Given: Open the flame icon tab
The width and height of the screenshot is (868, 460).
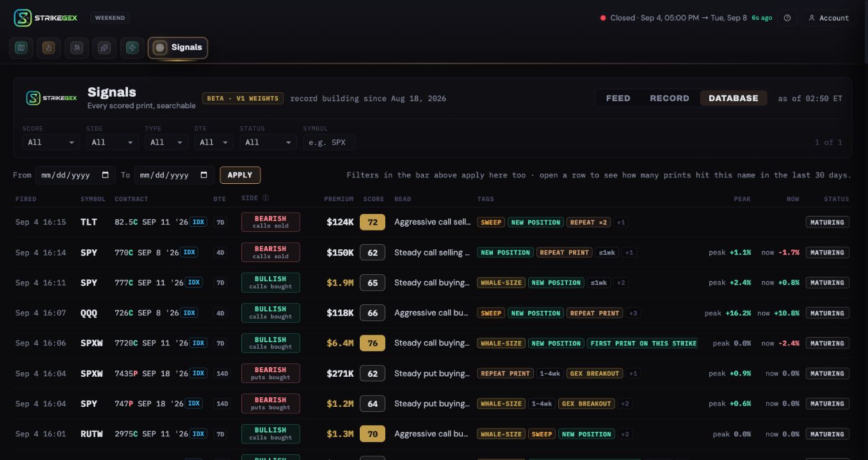Looking at the screenshot, I should [49, 47].
